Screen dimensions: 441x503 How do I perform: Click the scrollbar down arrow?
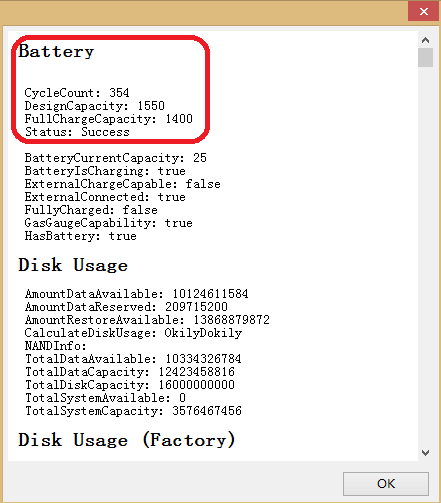pos(425,453)
